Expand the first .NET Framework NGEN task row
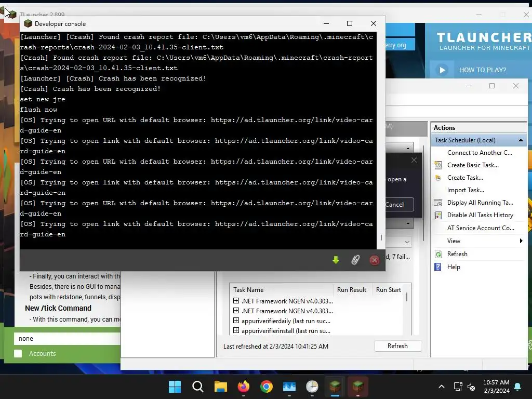Viewport: 532px width, 399px height. click(x=236, y=301)
